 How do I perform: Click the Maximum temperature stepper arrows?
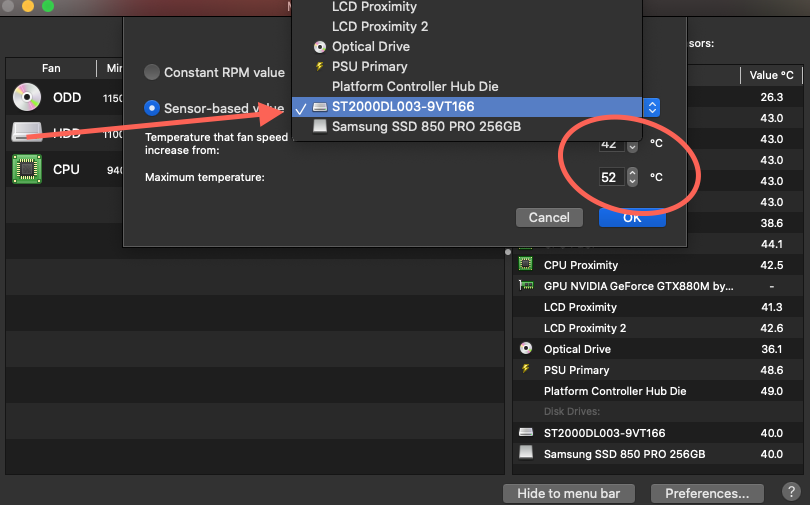(632, 177)
